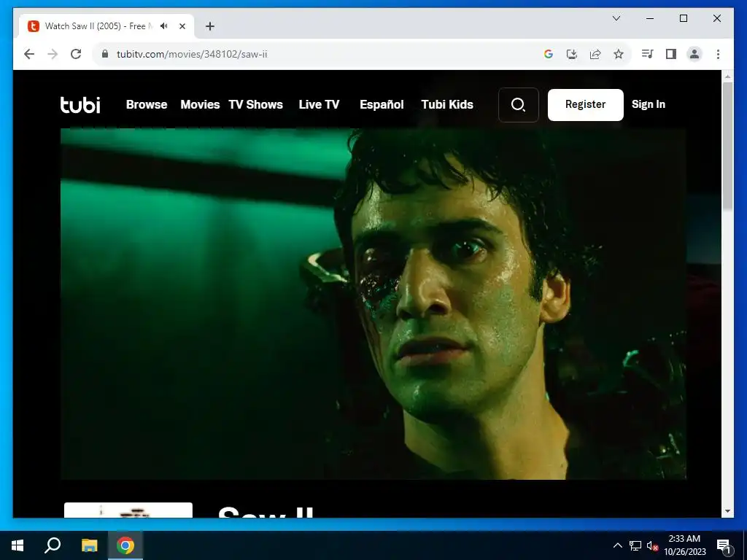Click the muted volume tray icon
This screenshot has height=560, width=747.
[652, 545]
